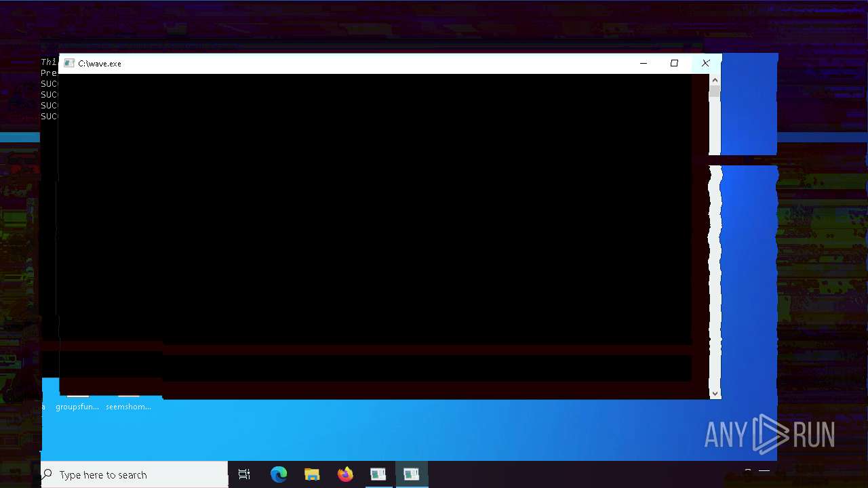
Task: Click the console vertical scrollbar thumb
Action: [715, 92]
